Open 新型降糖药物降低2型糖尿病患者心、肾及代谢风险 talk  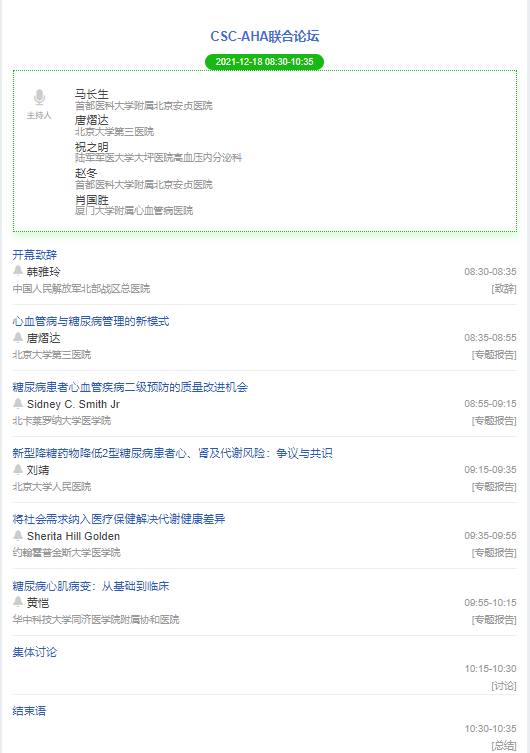click(x=172, y=453)
